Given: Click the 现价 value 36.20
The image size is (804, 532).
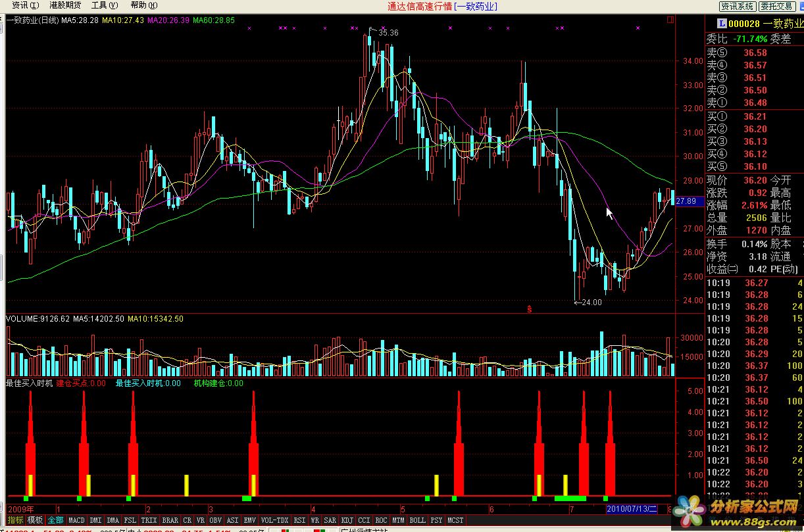Looking at the screenshot, I should (755, 180).
